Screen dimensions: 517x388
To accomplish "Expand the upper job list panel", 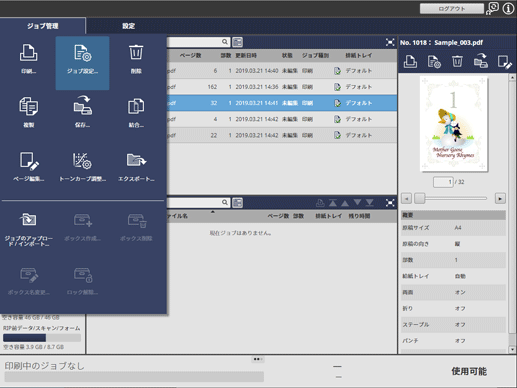I will (x=390, y=42).
